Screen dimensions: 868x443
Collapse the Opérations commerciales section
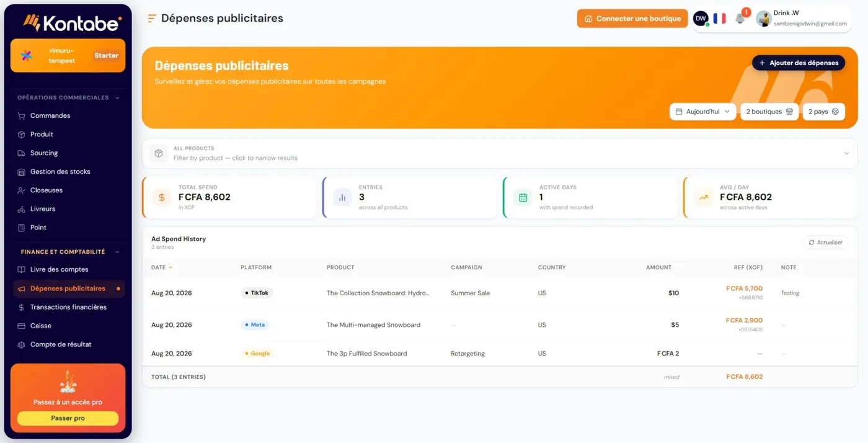[117, 98]
